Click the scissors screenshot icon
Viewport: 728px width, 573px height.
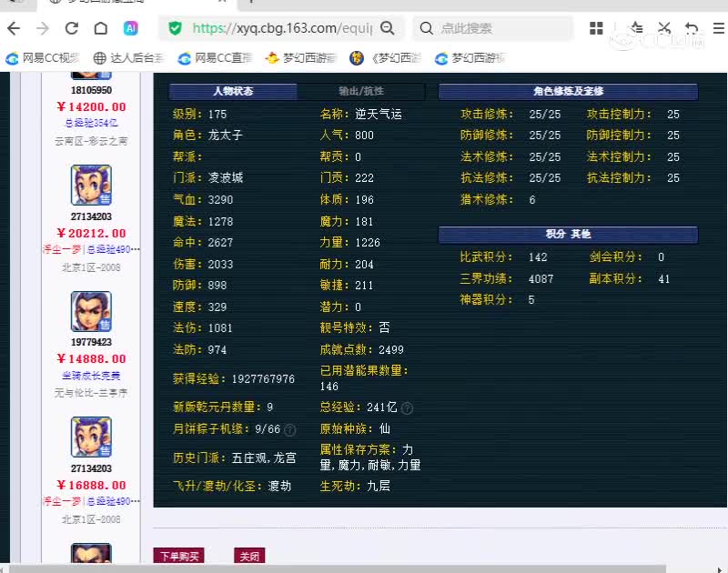pyautogui.click(x=664, y=28)
